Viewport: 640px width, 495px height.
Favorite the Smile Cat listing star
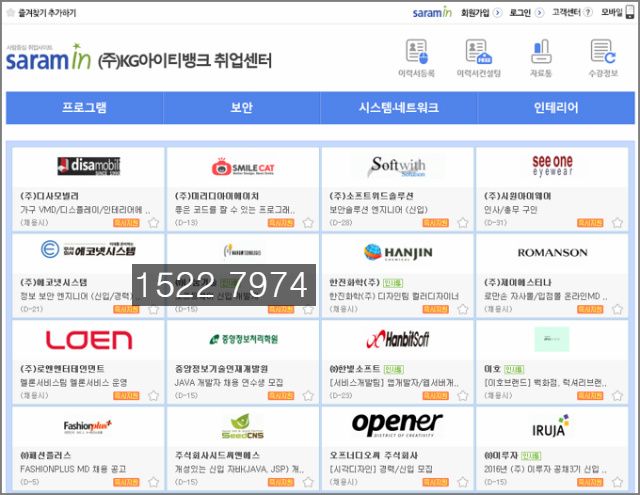click(x=308, y=223)
